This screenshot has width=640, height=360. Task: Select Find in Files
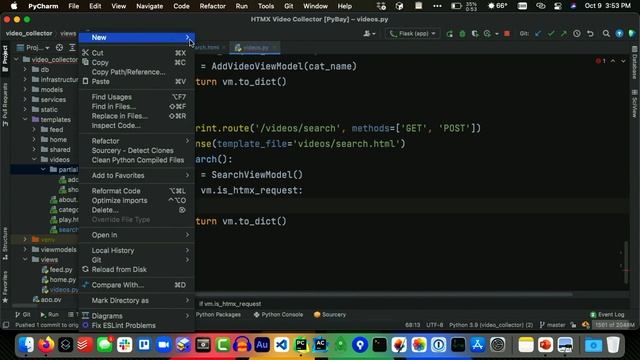tap(136, 107)
